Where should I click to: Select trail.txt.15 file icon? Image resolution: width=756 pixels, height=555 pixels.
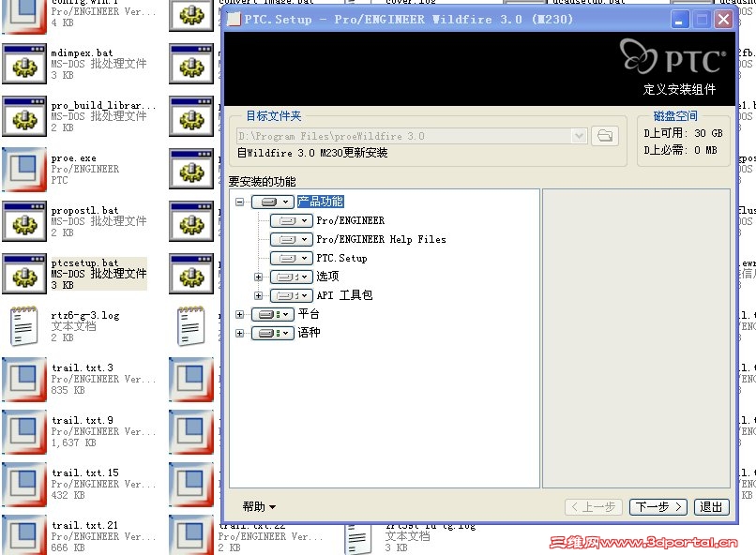tap(24, 485)
